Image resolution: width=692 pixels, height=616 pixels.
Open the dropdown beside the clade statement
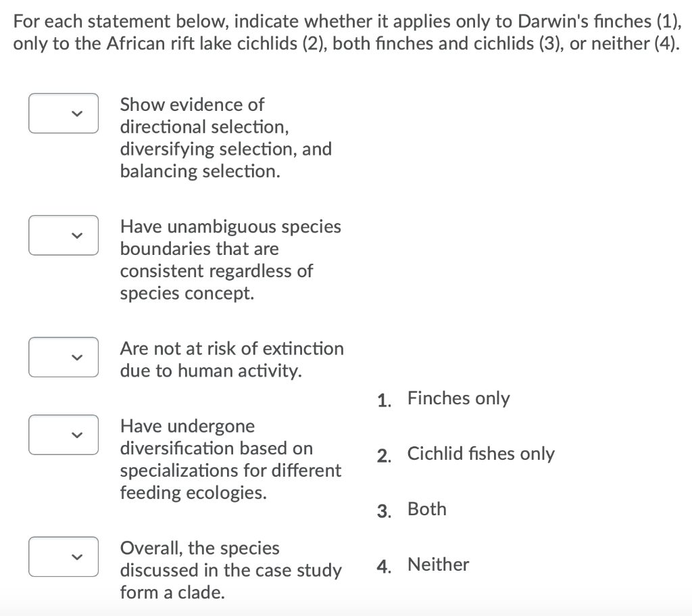[x=63, y=556]
